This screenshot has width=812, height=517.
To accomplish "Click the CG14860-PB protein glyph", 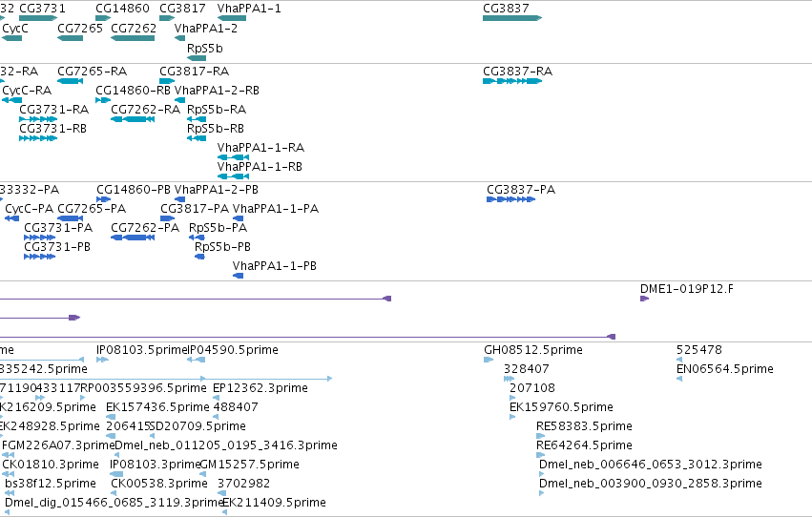I will 104,199.
